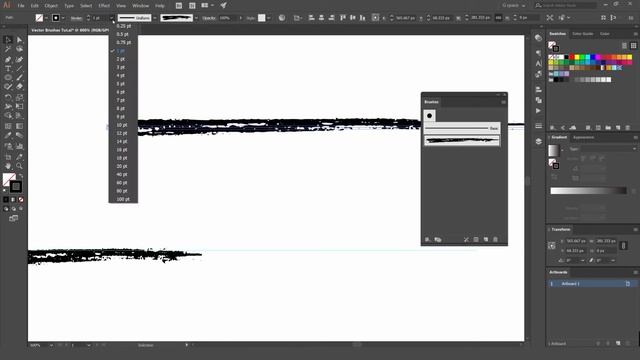The height and width of the screenshot is (360, 640).
Task: Open the Object menu
Action: tap(51, 6)
